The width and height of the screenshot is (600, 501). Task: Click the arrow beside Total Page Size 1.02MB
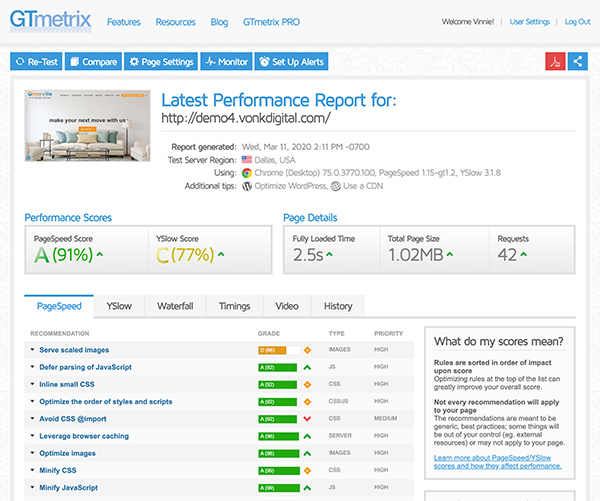[450, 254]
